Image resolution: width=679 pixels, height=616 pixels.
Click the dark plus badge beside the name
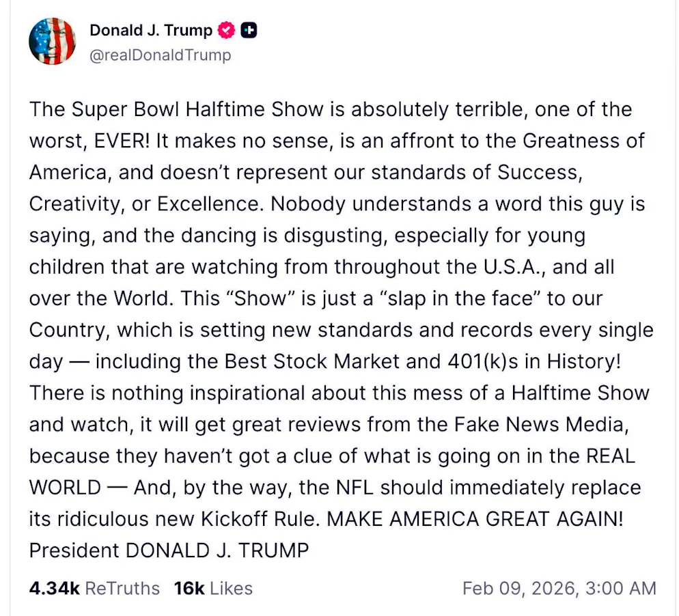click(x=249, y=30)
